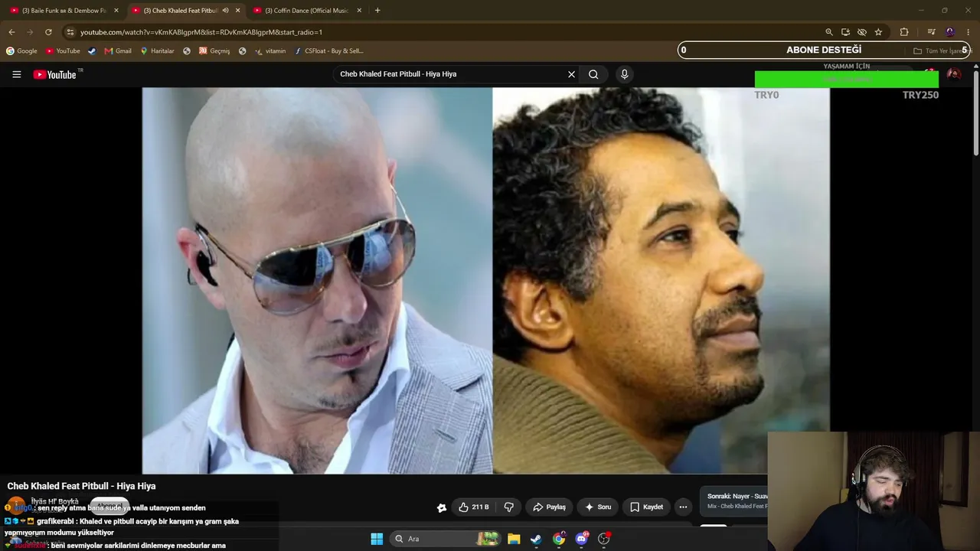Open Steam from the taskbar
This screenshot has width=980, height=551.
point(536,539)
